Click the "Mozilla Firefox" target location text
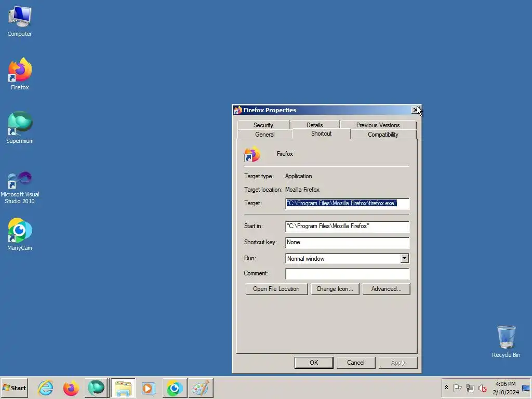Viewport: 532px width, 399px height. tap(302, 190)
